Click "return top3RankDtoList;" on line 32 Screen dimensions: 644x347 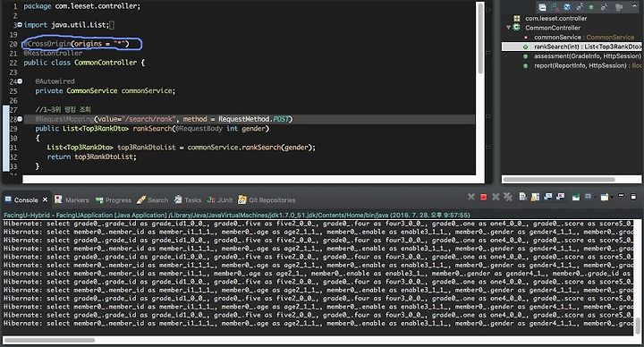(91, 157)
